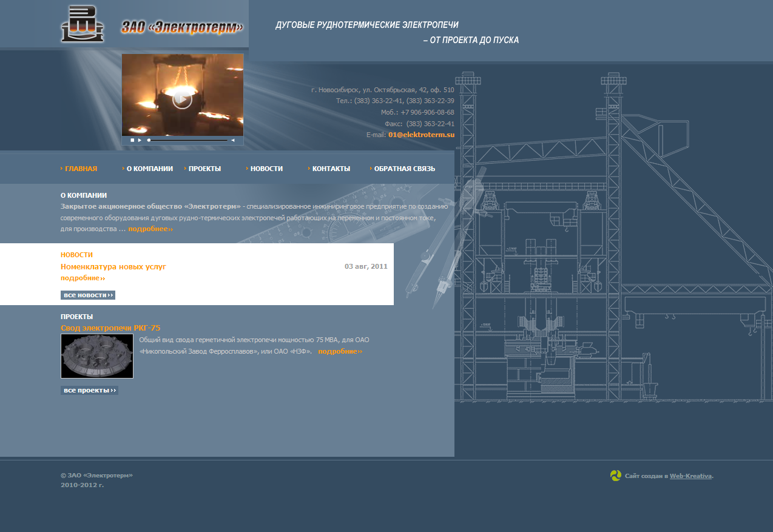Screen dimensions: 773x532
Task: Go to the О КОМПАНИИ page
Action: [x=149, y=169]
